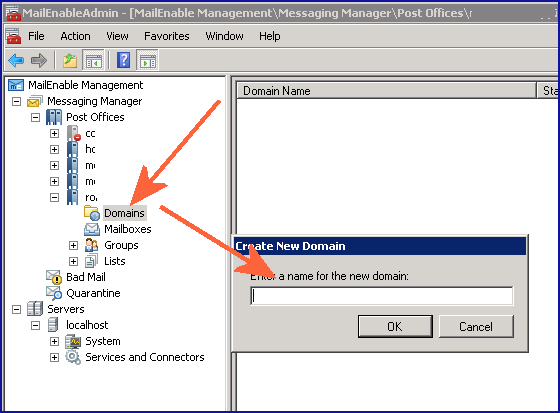The width and height of the screenshot is (560, 413).
Task: Click the post office icon beside hc
Action: [72, 149]
